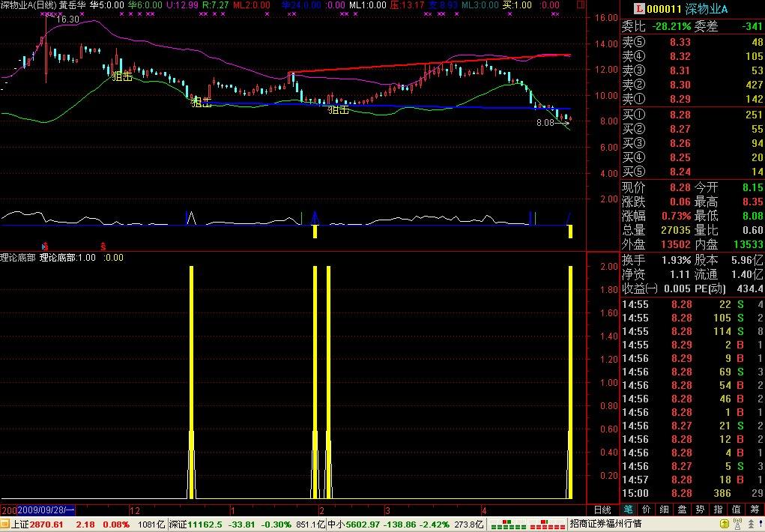The image size is (765, 532).
Task: Click the 涨幅 value 0.73%
Action: (676, 216)
